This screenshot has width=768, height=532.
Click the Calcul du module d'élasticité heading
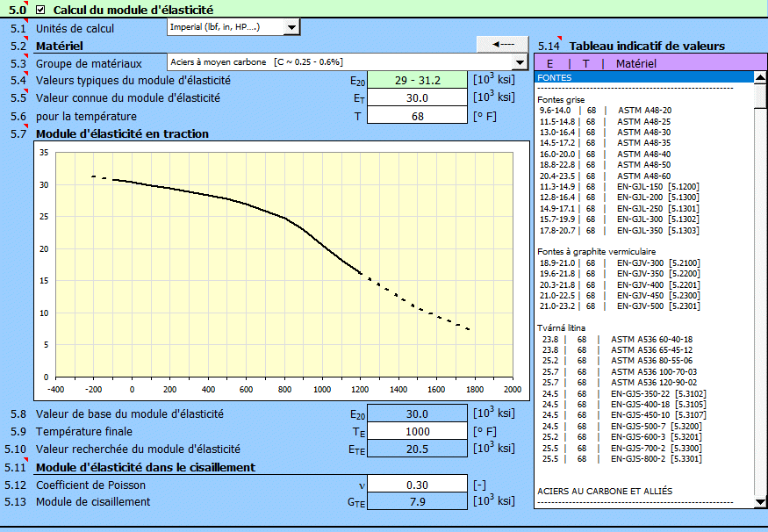133,10
